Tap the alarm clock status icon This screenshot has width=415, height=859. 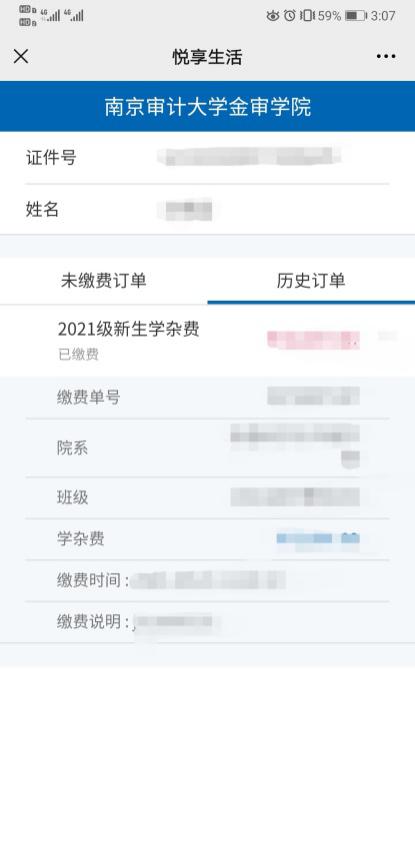point(290,15)
